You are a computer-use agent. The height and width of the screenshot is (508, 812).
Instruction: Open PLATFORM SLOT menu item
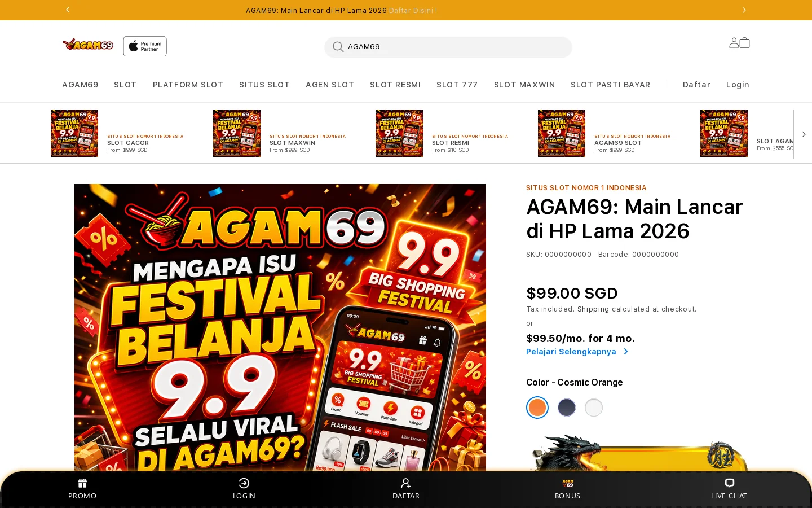click(188, 85)
